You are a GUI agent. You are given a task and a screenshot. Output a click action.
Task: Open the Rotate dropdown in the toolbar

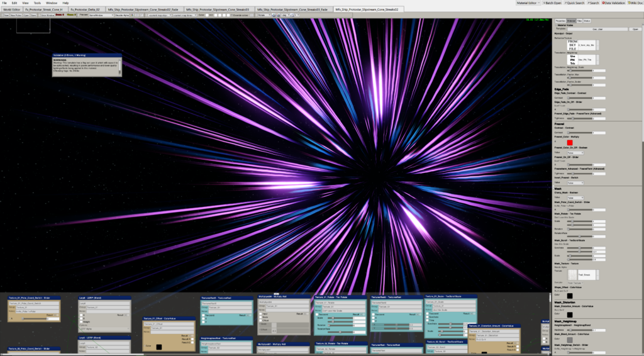[x=264, y=14]
